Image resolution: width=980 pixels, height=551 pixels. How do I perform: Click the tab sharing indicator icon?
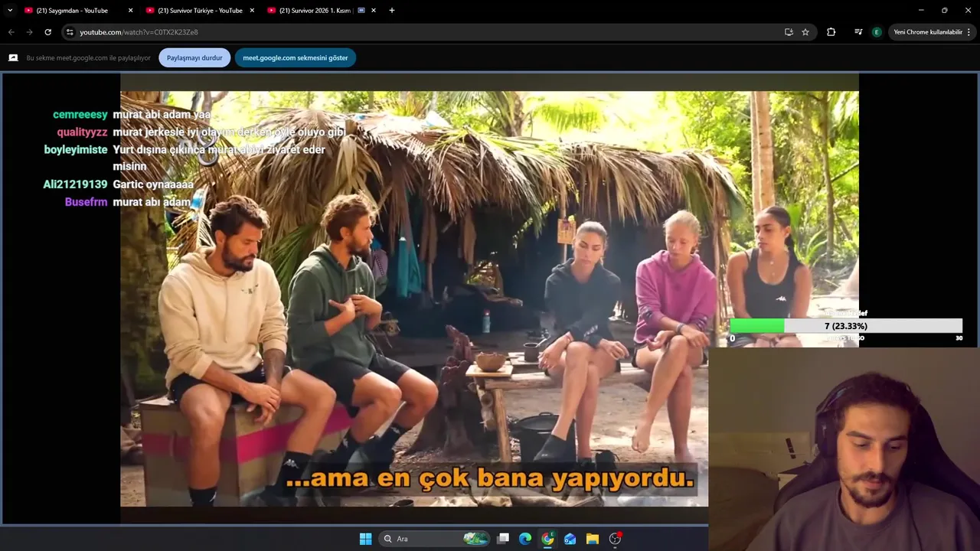tap(13, 58)
